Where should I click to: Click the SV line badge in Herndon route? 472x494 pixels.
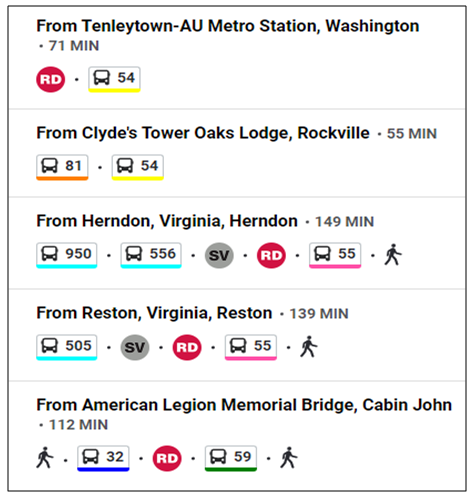click(219, 255)
